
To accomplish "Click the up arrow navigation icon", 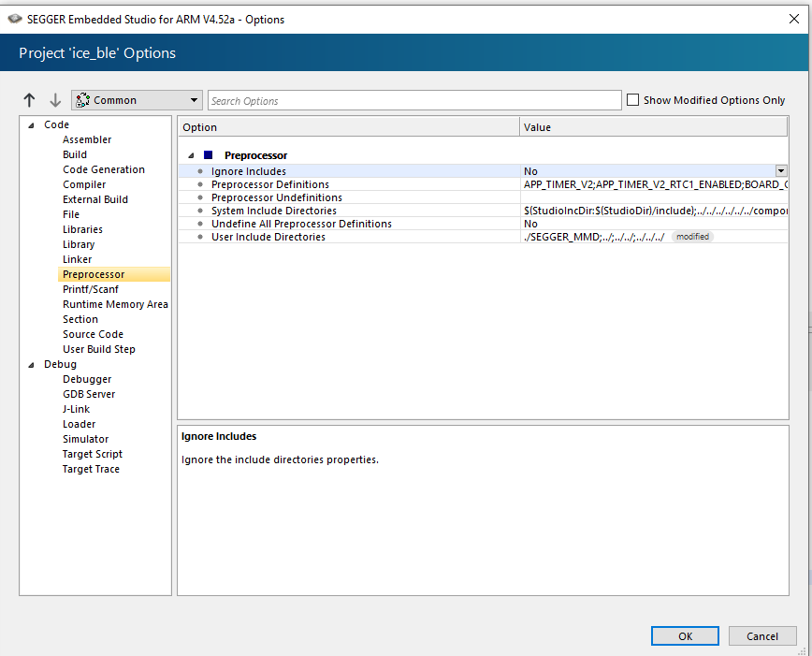I will pos(29,100).
